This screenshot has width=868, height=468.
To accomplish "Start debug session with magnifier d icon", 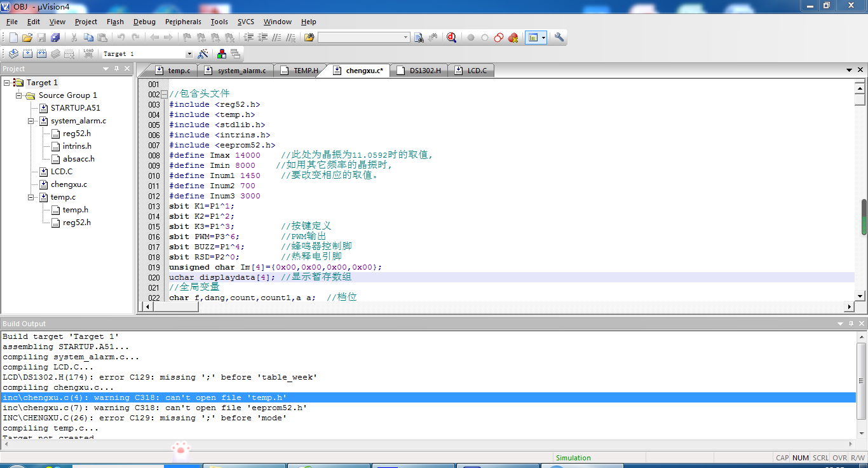I will click(x=451, y=38).
